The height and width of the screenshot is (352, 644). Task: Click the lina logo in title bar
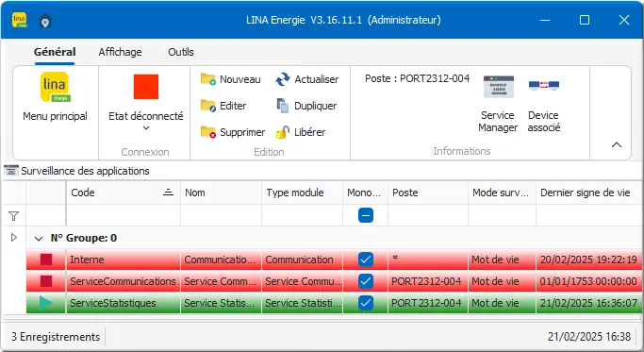point(19,20)
